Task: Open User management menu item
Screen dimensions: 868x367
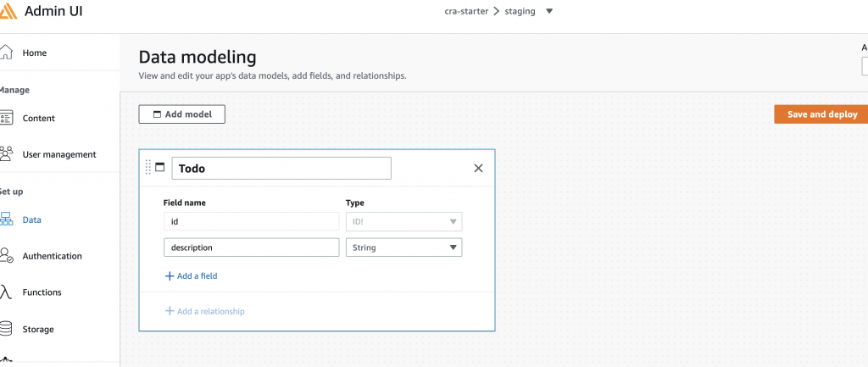Action: (59, 154)
